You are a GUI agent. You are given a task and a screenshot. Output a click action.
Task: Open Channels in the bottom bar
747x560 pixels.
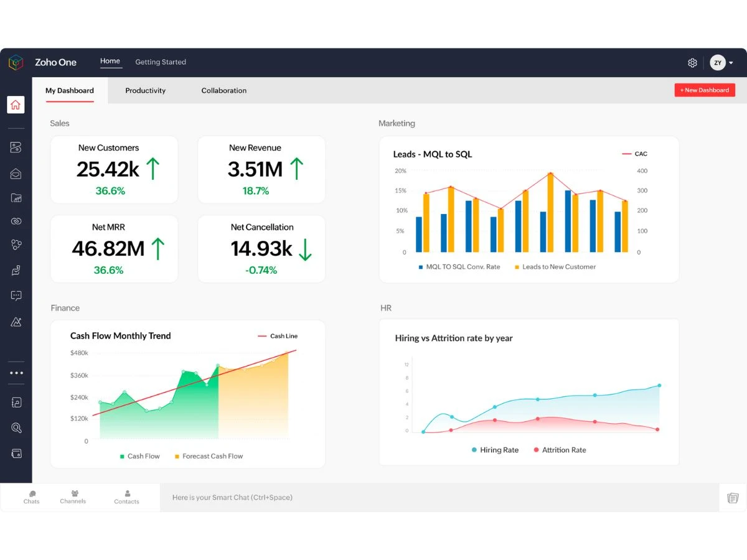tap(73, 497)
